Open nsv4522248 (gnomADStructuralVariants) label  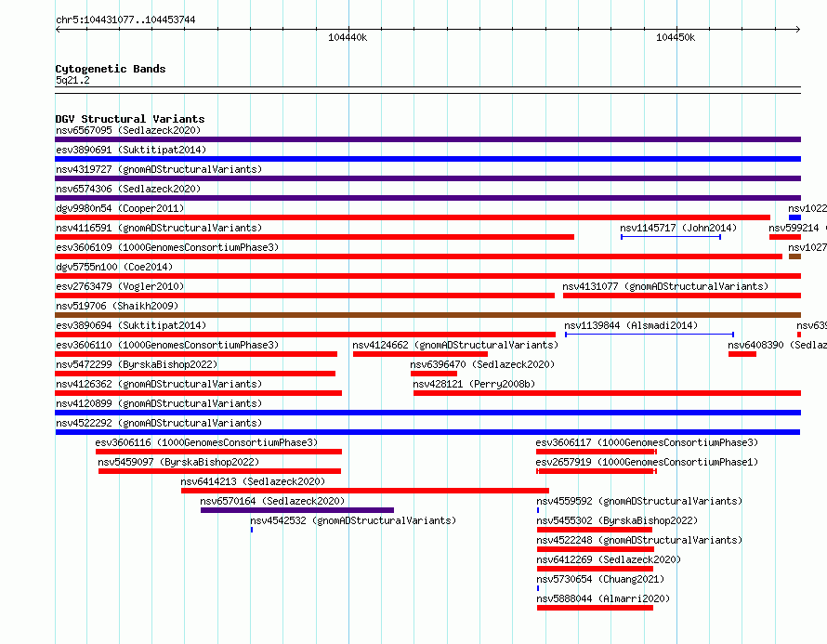[x=639, y=540]
